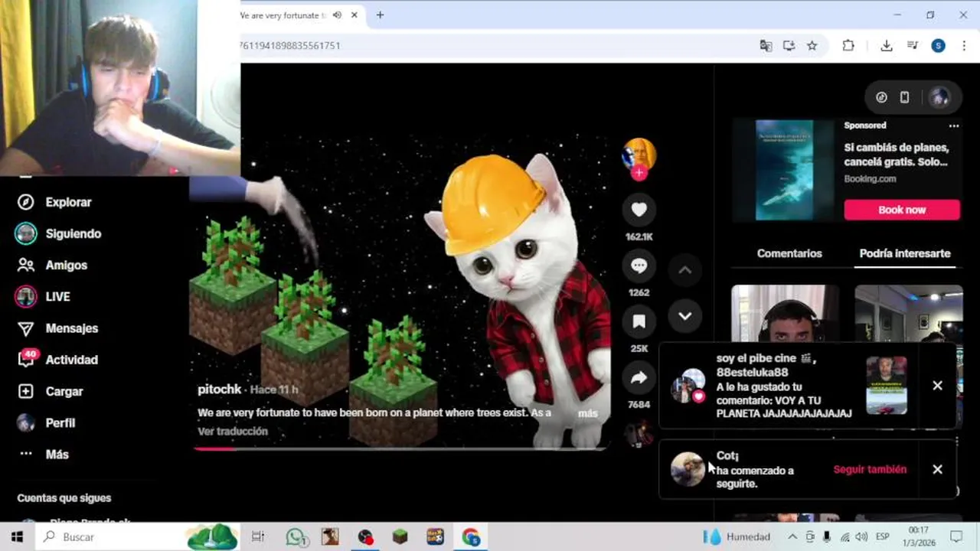This screenshot has width=980, height=551.
Task: Save video with bookmark icon
Action: pos(639,321)
